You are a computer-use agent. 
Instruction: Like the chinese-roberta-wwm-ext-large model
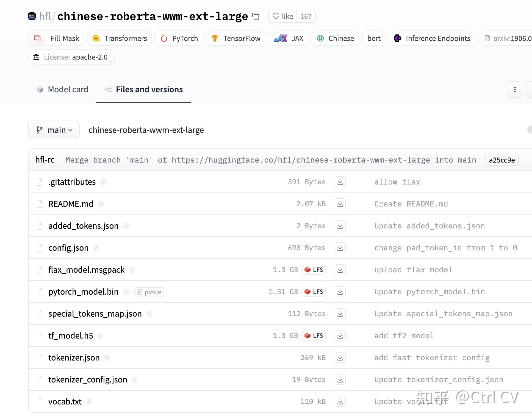[x=282, y=16]
